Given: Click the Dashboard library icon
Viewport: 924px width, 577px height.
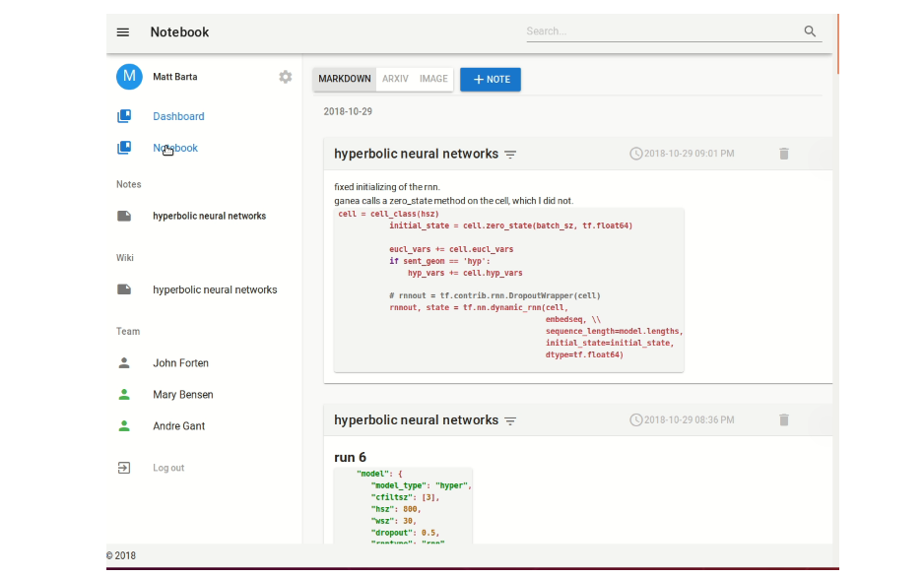Looking at the screenshot, I should pyautogui.click(x=124, y=116).
